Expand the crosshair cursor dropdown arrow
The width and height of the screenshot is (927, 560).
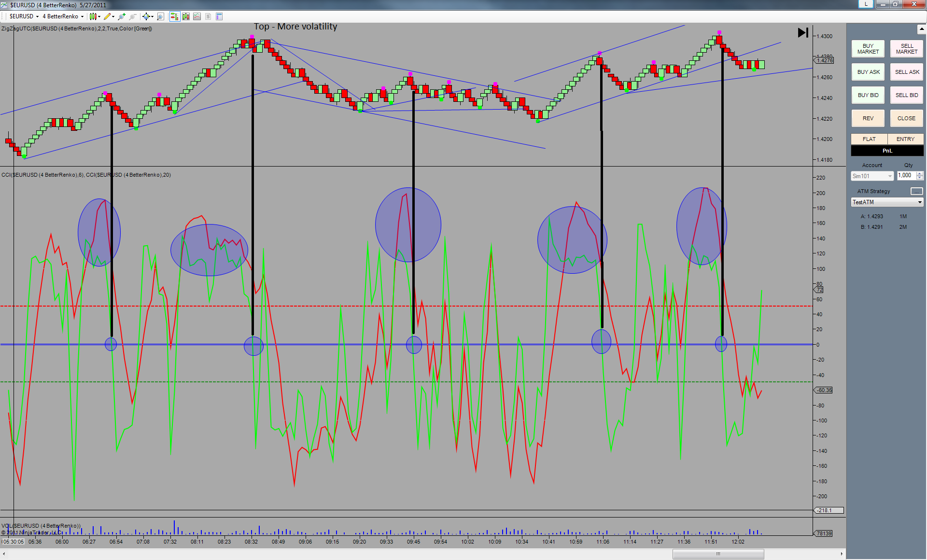tap(152, 16)
